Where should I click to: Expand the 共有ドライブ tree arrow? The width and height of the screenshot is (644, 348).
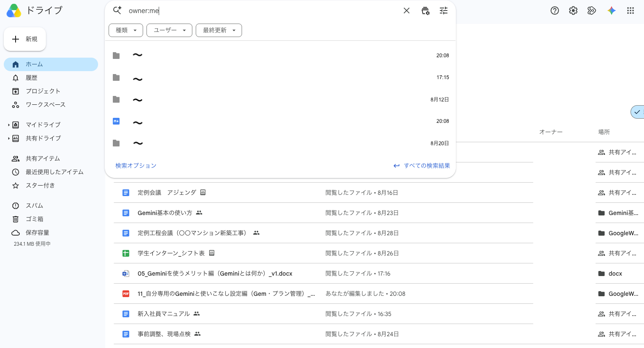click(x=8, y=138)
